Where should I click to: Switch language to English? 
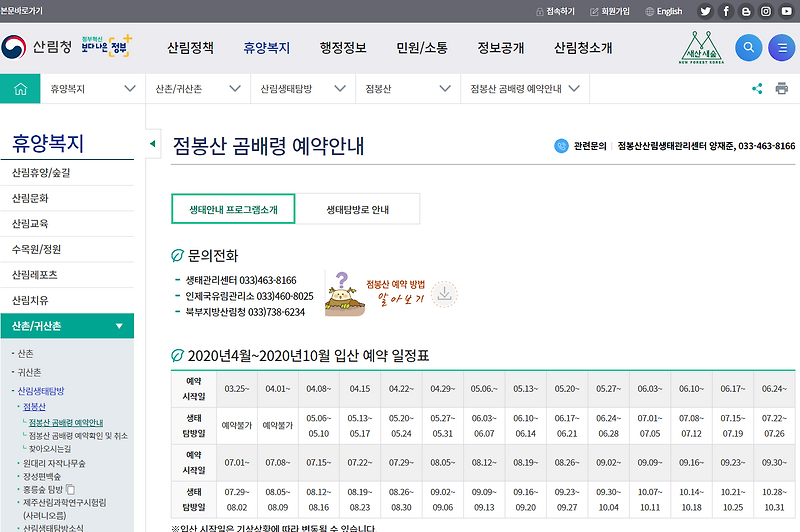tap(664, 11)
